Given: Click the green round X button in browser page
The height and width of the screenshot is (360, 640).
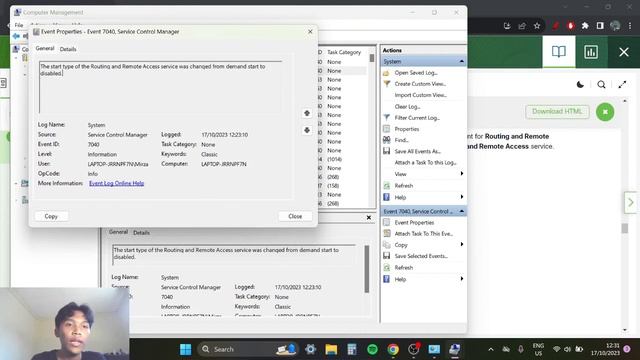Looking at the screenshot, I should (605, 112).
